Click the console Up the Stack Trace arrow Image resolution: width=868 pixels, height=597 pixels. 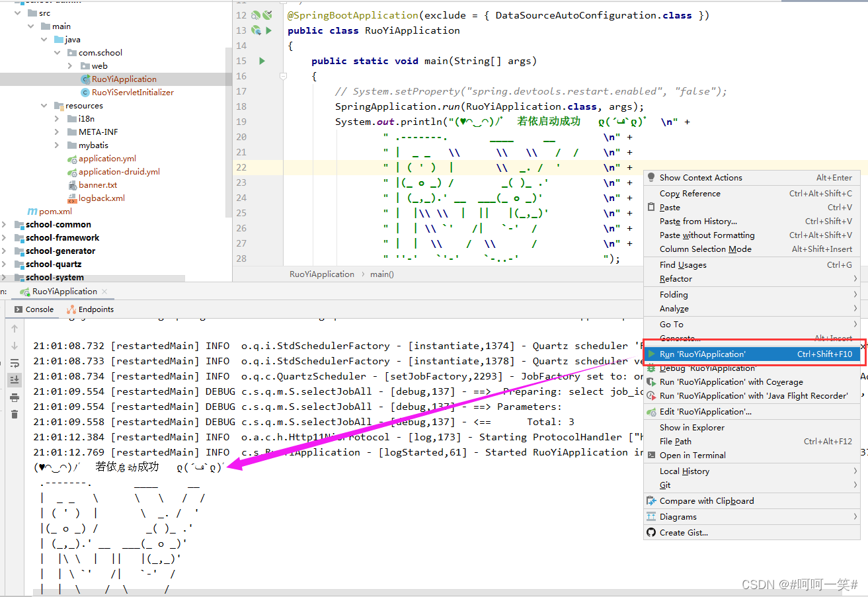(15, 329)
